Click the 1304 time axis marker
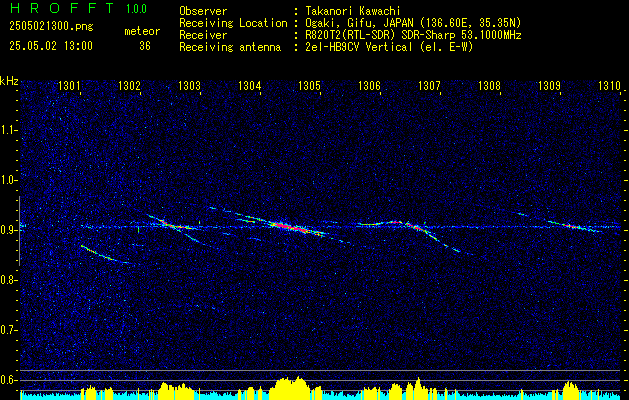629x400 pixels. click(250, 85)
